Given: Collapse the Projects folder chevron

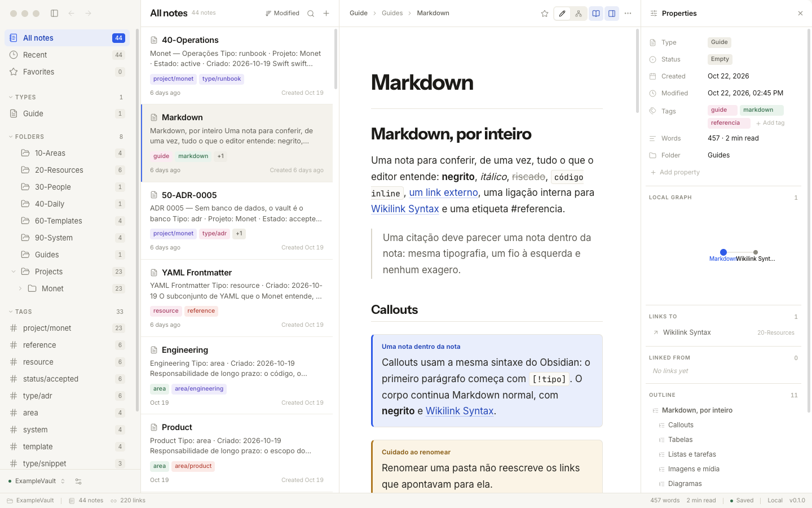Looking at the screenshot, I should (14, 271).
